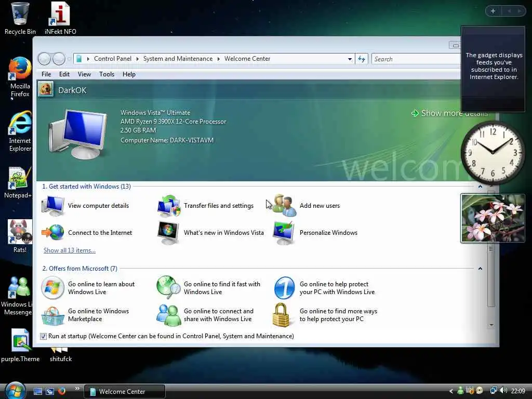Open the Help menu
Viewport: 532px width, 399px height.
point(129,74)
